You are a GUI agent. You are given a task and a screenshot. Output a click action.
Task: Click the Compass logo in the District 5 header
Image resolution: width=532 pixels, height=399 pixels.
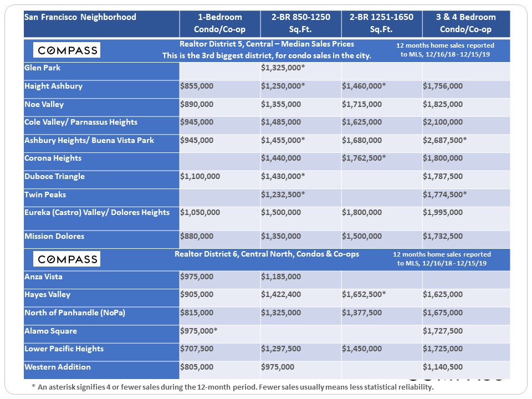(68, 50)
